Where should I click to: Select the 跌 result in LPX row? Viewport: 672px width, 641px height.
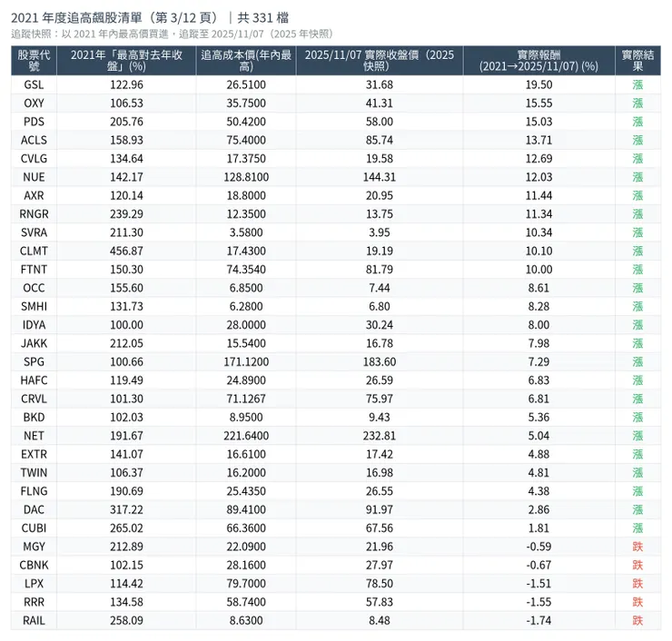click(x=637, y=584)
